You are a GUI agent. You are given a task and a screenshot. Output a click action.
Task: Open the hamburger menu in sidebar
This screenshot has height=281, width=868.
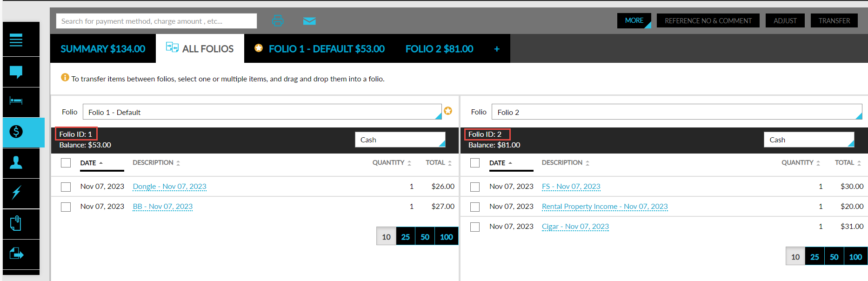pyautogui.click(x=16, y=40)
